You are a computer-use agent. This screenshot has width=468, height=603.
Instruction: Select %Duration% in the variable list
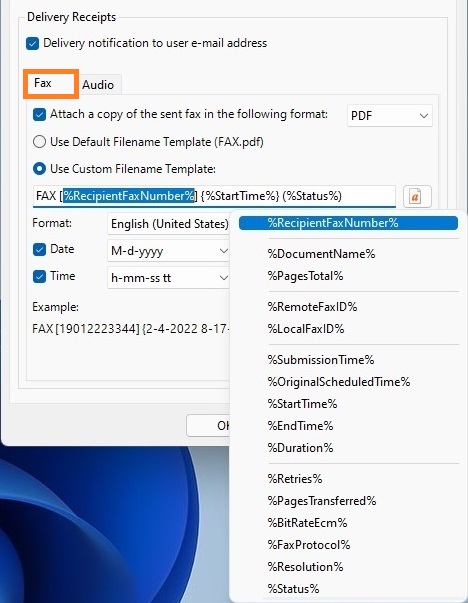pyautogui.click(x=300, y=448)
